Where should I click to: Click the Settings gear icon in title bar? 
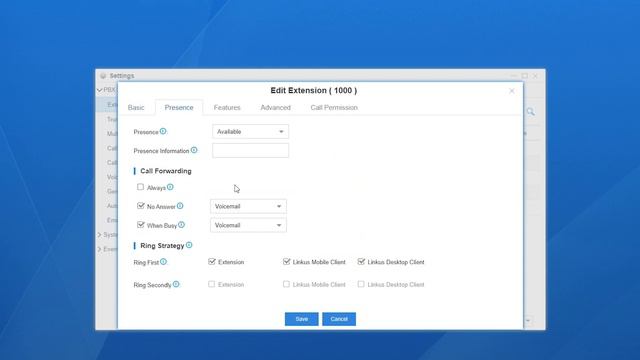103,76
